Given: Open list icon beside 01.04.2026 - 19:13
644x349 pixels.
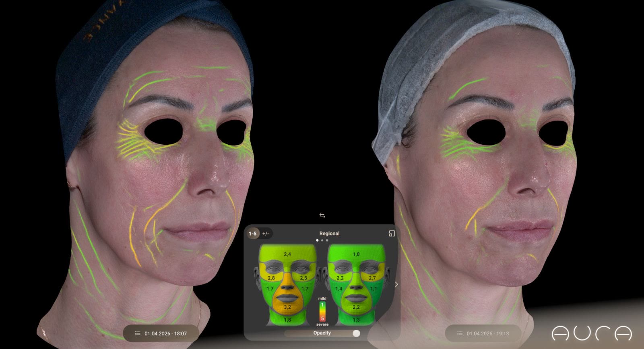Looking at the screenshot, I should (x=460, y=333).
